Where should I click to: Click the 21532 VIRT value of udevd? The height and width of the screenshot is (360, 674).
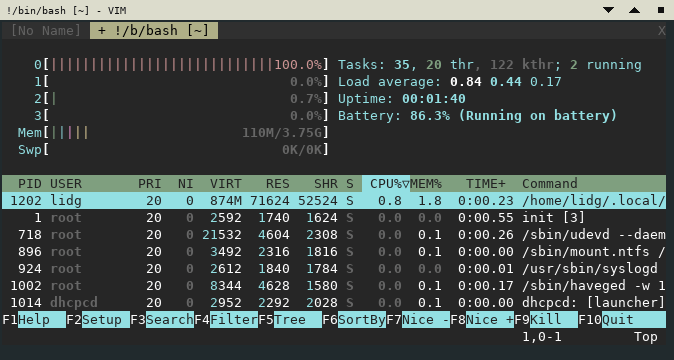(222, 235)
